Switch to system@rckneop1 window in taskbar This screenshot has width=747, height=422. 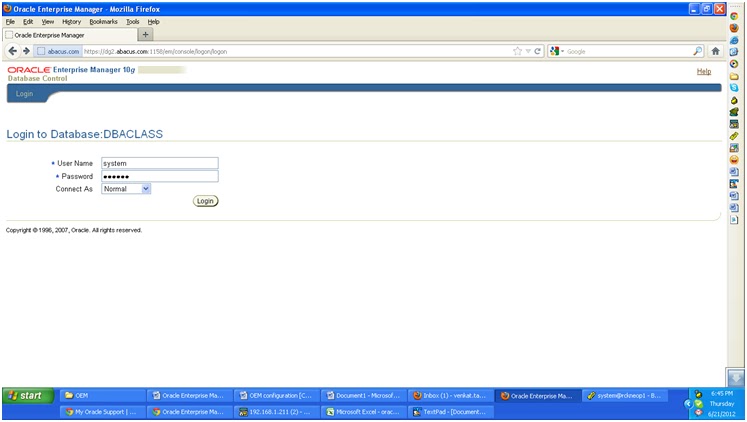pos(624,395)
